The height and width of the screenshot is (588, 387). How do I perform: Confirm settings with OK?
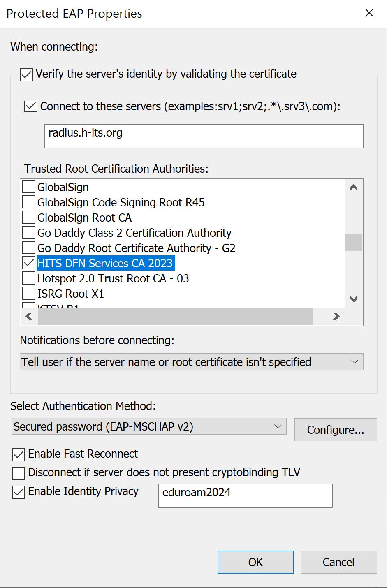[255, 562]
